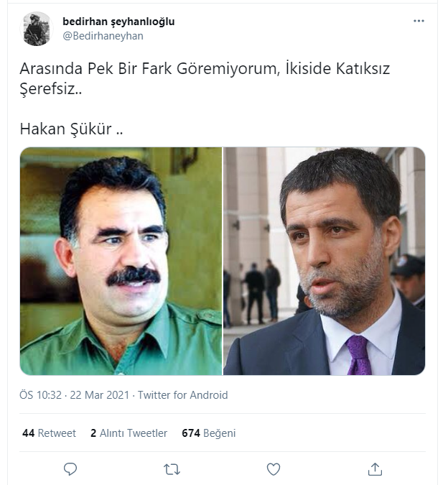Click the 'Arasında Pek Bir Fark' tweet text
The width and height of the screenshot is (448, 485).
205,68
